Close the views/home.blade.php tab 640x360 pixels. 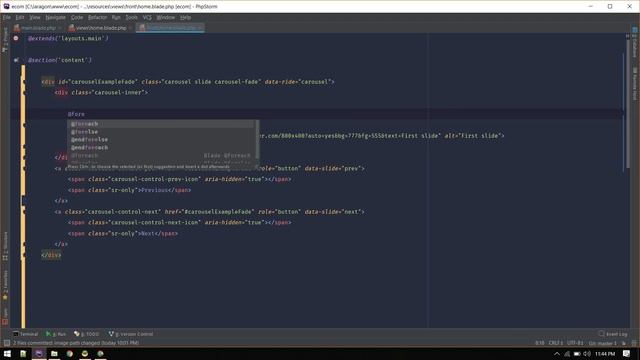[130, 28]
